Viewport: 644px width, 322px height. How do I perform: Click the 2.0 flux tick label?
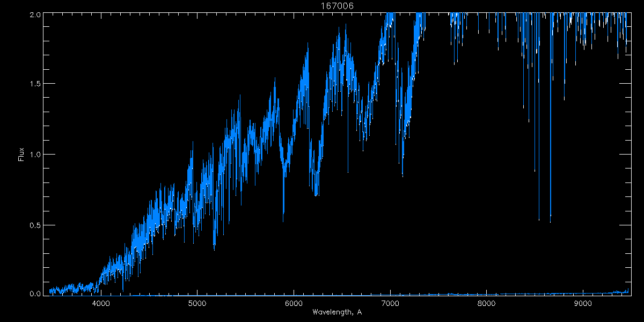coord(35,15)
